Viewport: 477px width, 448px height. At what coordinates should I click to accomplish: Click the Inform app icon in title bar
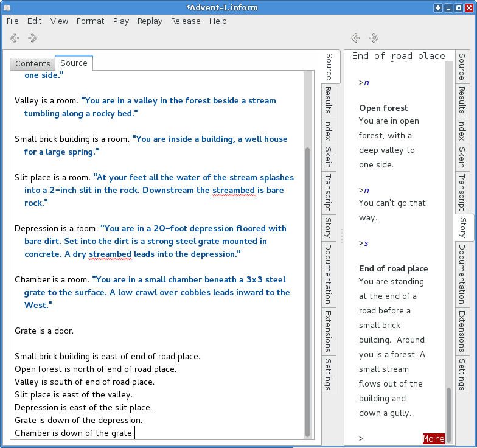pos(7,7)
